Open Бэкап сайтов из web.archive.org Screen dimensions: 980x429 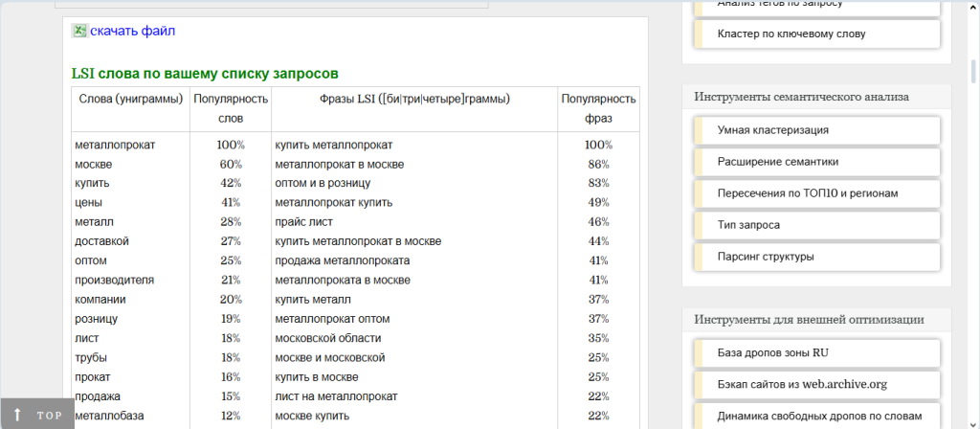(x=802, y=384)
